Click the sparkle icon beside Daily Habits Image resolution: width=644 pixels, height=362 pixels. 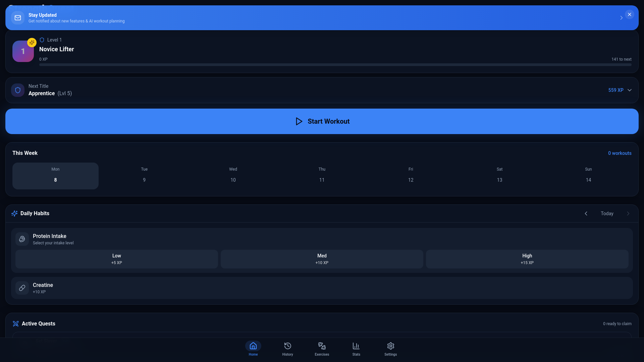[x=14, y=214]
